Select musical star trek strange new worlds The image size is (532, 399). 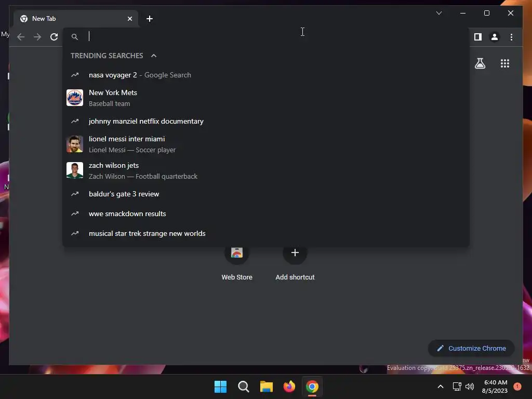[x=266, y=233]
